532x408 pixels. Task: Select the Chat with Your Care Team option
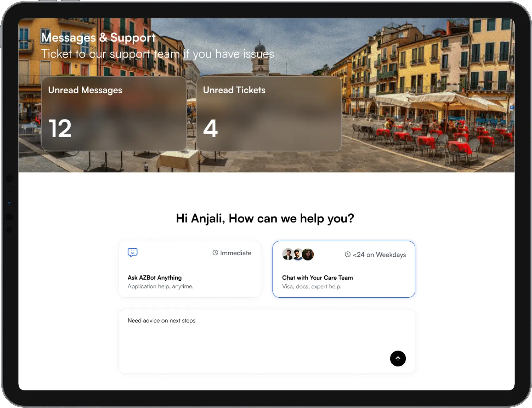tap(344, 269)
